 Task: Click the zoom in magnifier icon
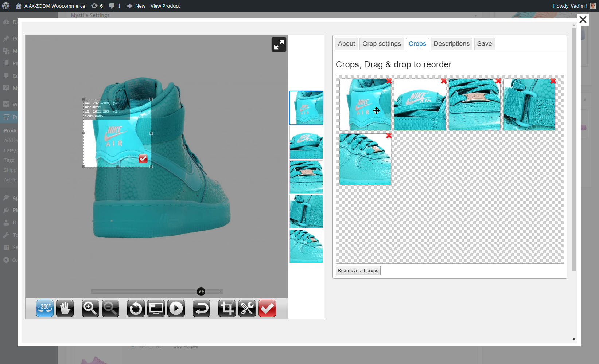tap(90, 308)
